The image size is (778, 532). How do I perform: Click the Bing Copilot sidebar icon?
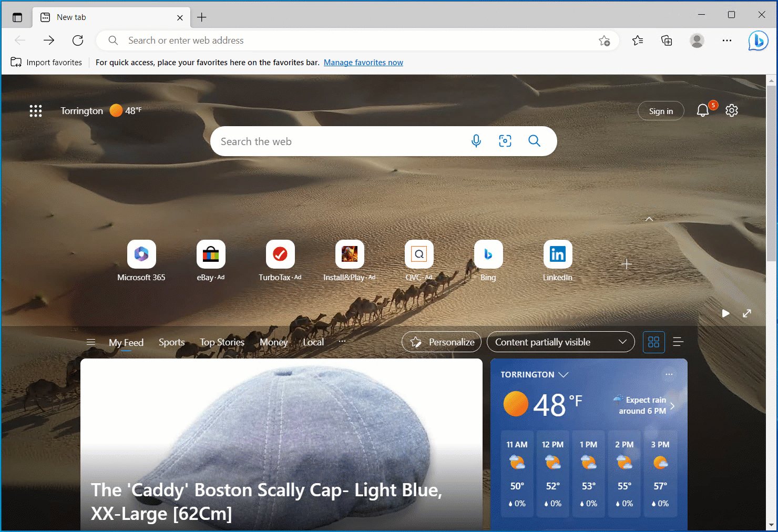(x=758, y=40)
